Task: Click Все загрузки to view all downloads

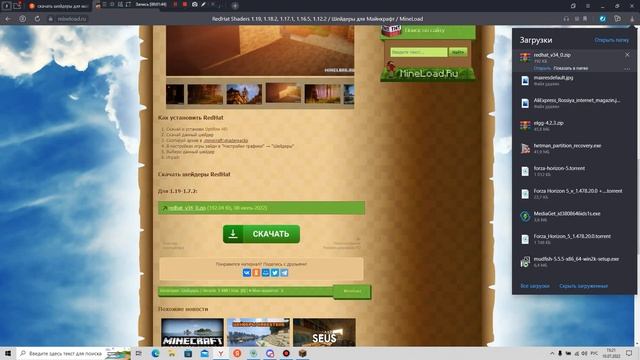Action: tap(535, 286)
